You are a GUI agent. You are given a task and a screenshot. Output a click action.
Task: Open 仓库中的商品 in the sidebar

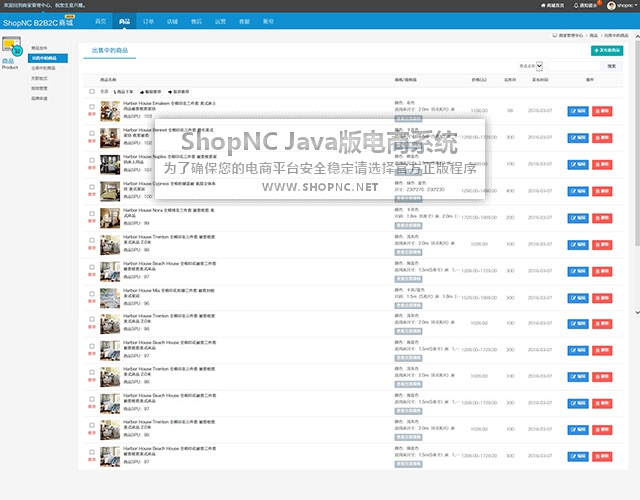[43, 68]
